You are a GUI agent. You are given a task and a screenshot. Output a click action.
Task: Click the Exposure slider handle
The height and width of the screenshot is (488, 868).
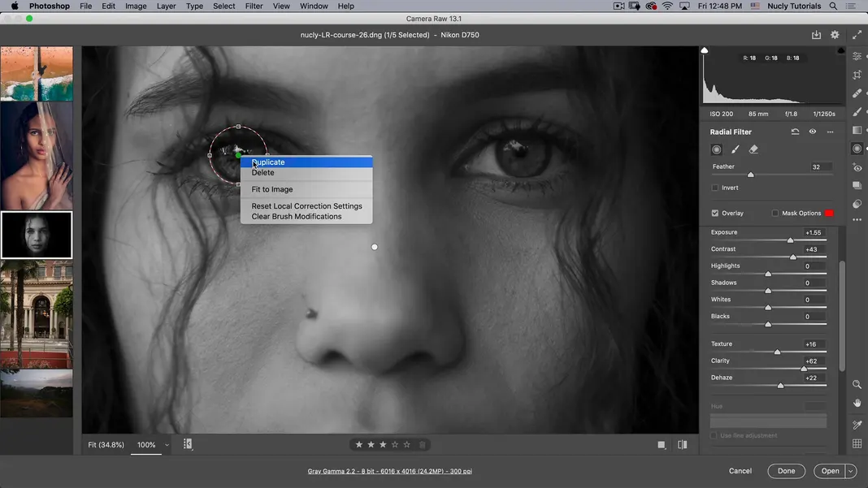coord(791,240)
